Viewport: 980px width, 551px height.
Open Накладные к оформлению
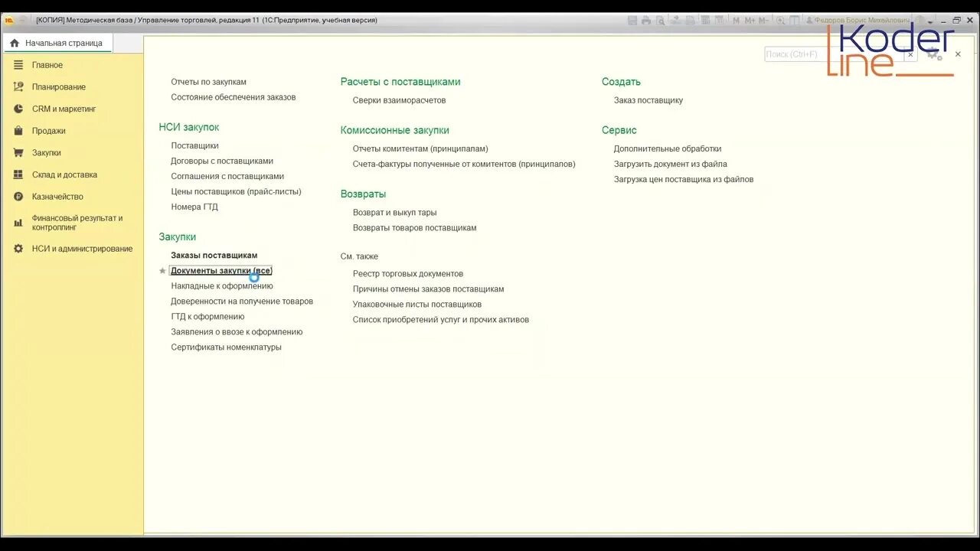[222, 286]
